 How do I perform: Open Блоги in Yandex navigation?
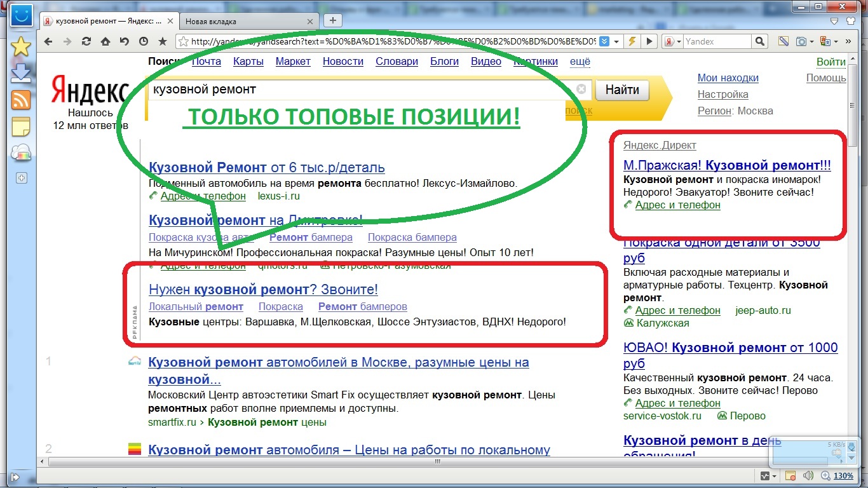[444, 61]
